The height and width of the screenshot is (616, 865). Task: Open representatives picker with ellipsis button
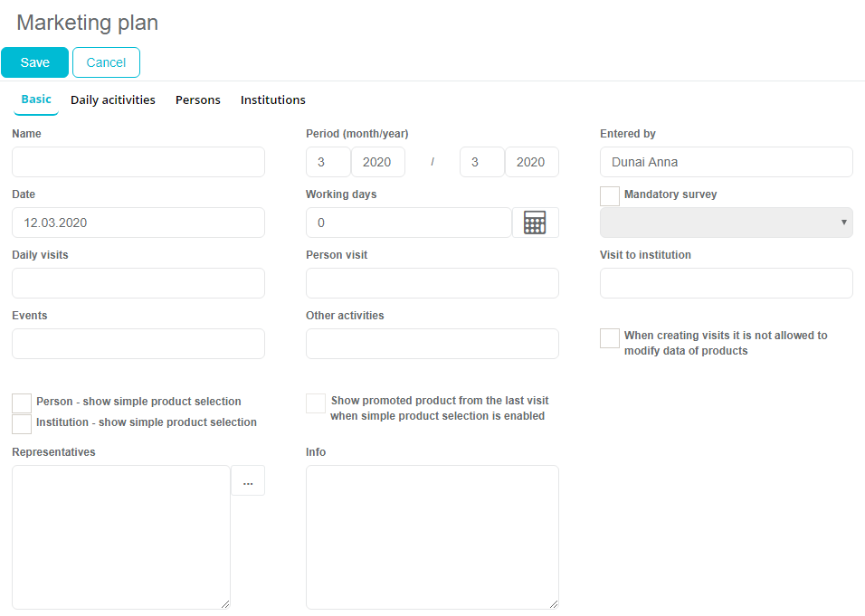click(x=248, y=481)
